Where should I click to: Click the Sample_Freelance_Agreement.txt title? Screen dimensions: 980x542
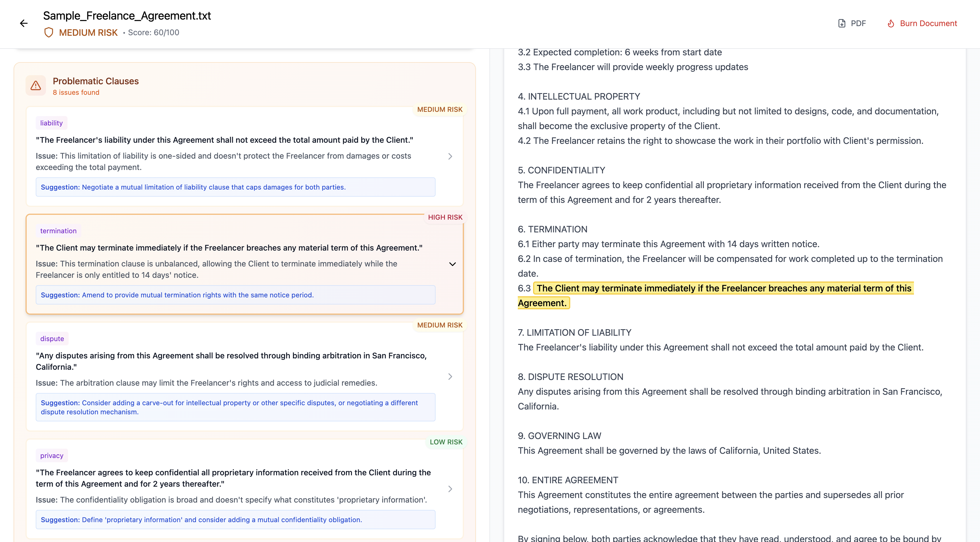[127, 16]
